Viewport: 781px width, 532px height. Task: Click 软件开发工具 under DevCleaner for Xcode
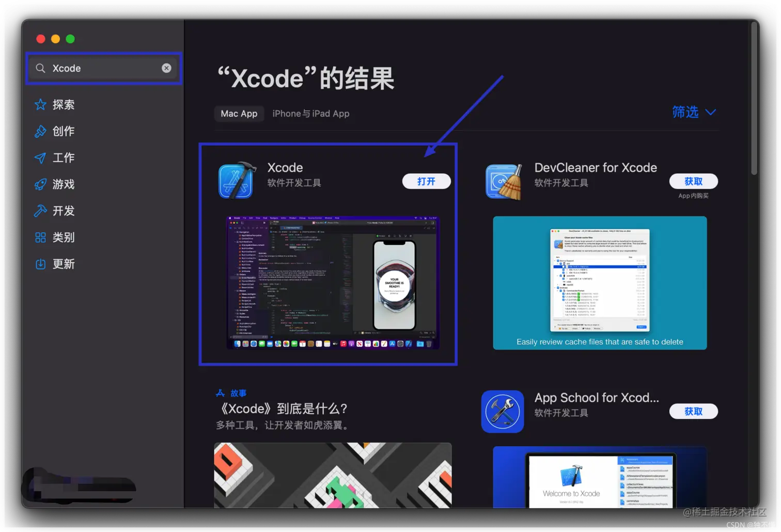(x=561, y=183)
